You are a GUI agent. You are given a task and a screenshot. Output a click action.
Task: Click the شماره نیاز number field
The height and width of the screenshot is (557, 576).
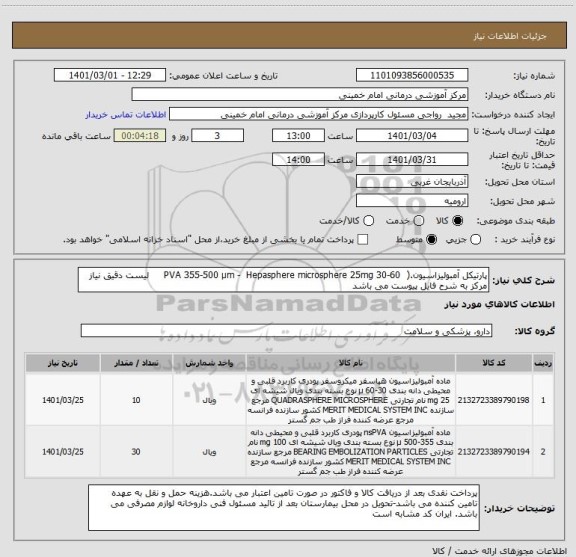[412, 75]
